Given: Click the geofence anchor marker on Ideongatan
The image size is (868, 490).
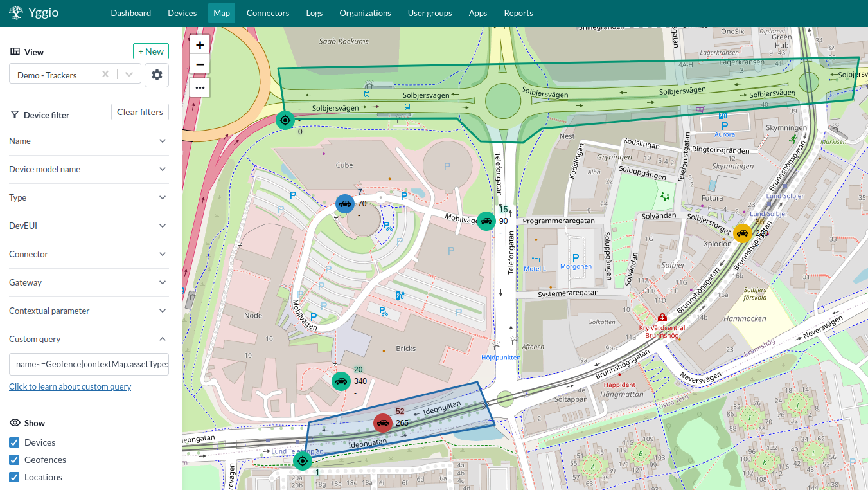Looking at the screenshot, I should (302, 460).
